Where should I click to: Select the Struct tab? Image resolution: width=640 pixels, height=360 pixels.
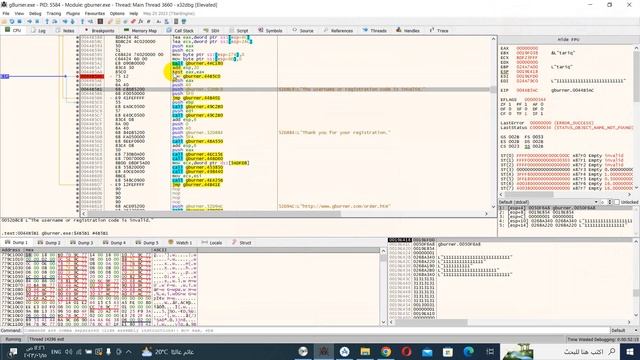tap(242, 242)
